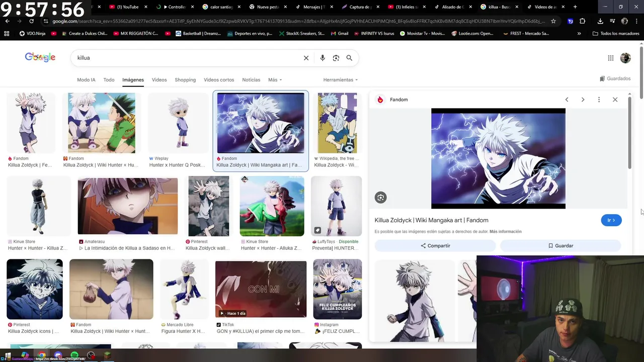Open the Más información link
Viewport: 644px width, 362px height.
505,232
